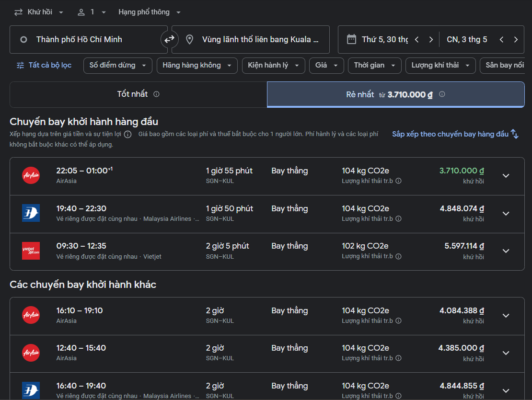This screenshot has width=532, height=400.
Task: Open the Hạng phổ thông class dropdown
Action: (x=150, y=12)
